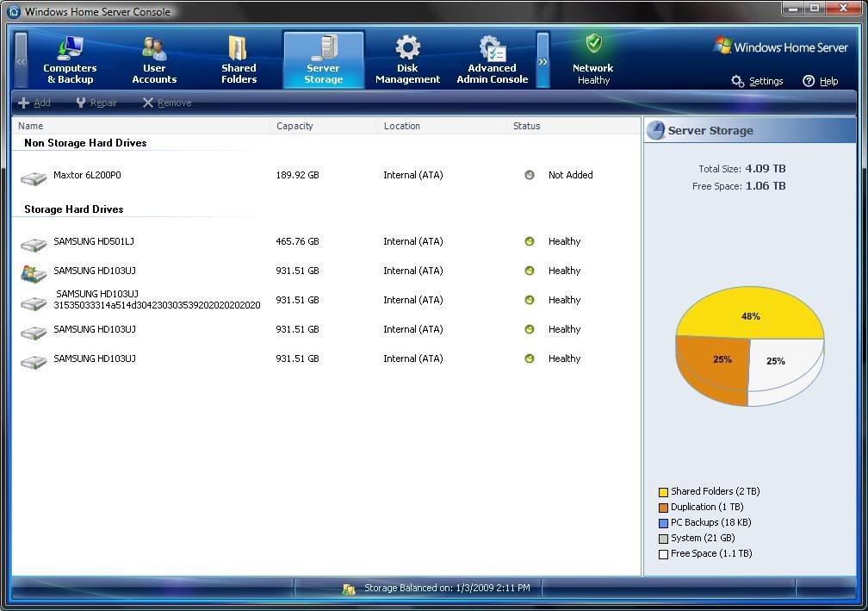Click the orange Duplication legend swatch
The height and width of the screenshot is (611, 868).
coord(663,508)
